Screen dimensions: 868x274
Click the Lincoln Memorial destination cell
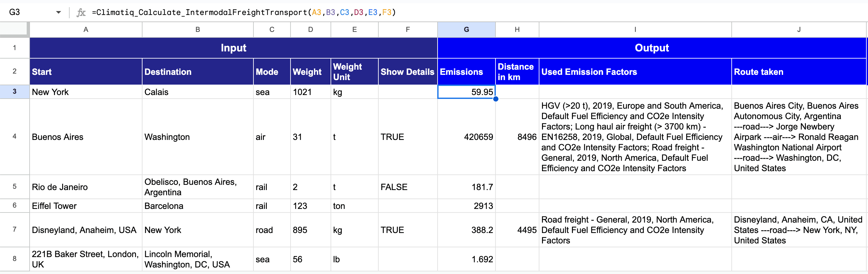tap(198, 259)
